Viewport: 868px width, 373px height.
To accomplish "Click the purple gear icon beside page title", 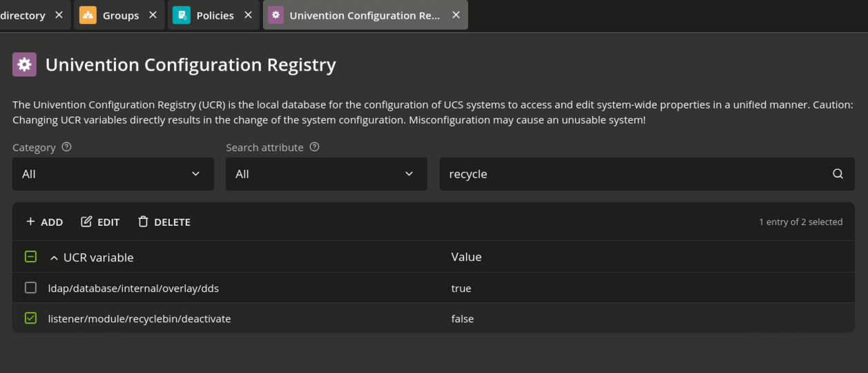I will coord(24,64).
